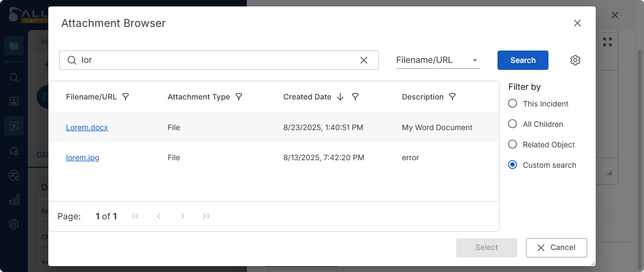Click the Created Date filter funnel
Viewport: 644px width, 272px height.
355,97
